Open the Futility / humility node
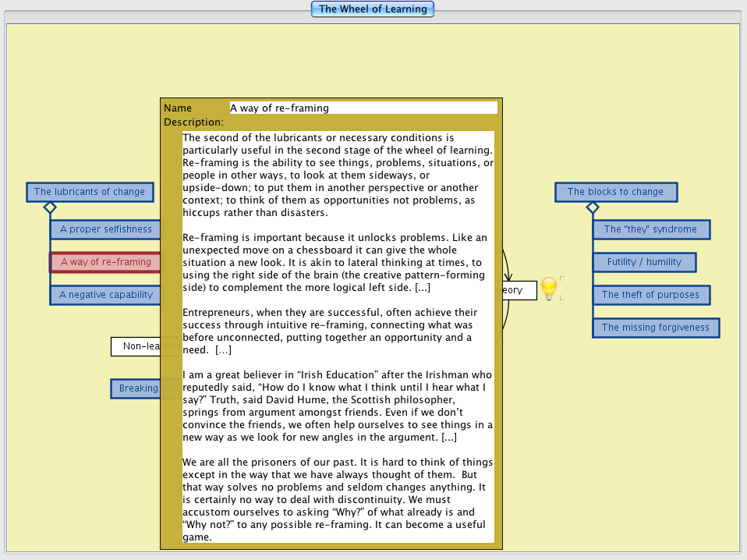 pos(644,262)
